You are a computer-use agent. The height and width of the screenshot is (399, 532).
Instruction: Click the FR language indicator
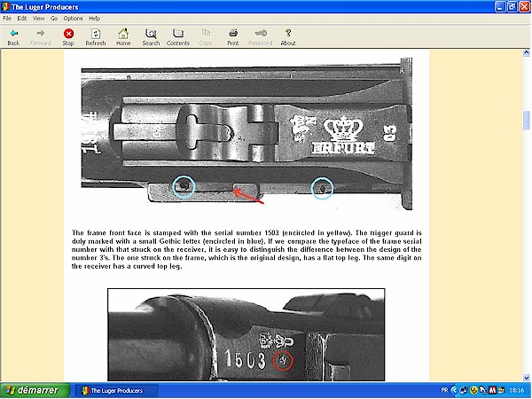click(444, 390)
